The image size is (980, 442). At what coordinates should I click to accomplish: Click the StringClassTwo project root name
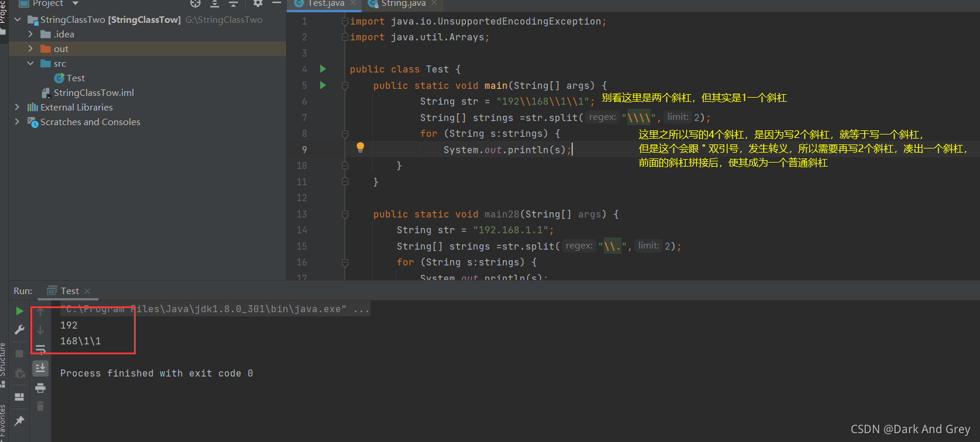click(73, 20)
